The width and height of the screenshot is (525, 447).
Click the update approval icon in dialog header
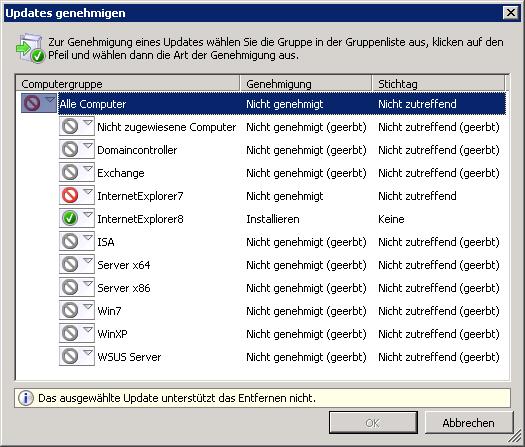click(x=30, y=48)
